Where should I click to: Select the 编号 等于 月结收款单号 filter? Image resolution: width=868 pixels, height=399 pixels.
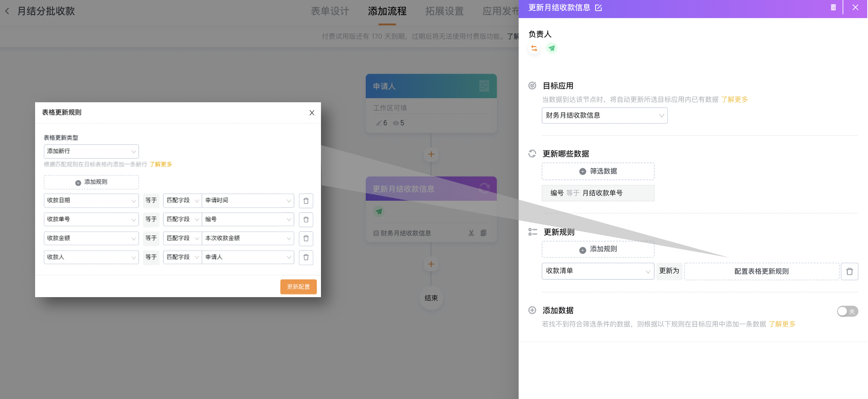coord(598,193)
